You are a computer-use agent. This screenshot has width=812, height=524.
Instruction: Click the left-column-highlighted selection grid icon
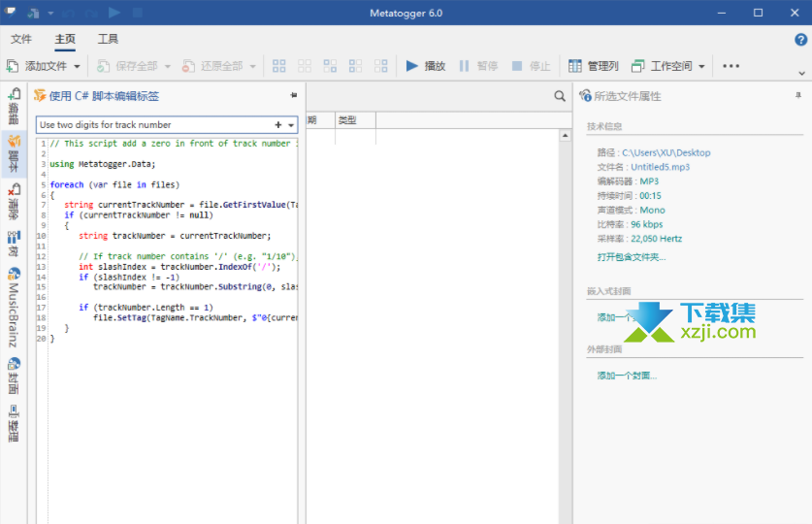(x=355, y=66)
